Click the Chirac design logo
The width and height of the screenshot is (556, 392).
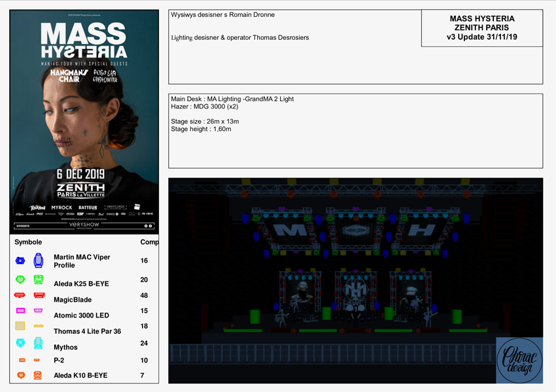[519, 360]
